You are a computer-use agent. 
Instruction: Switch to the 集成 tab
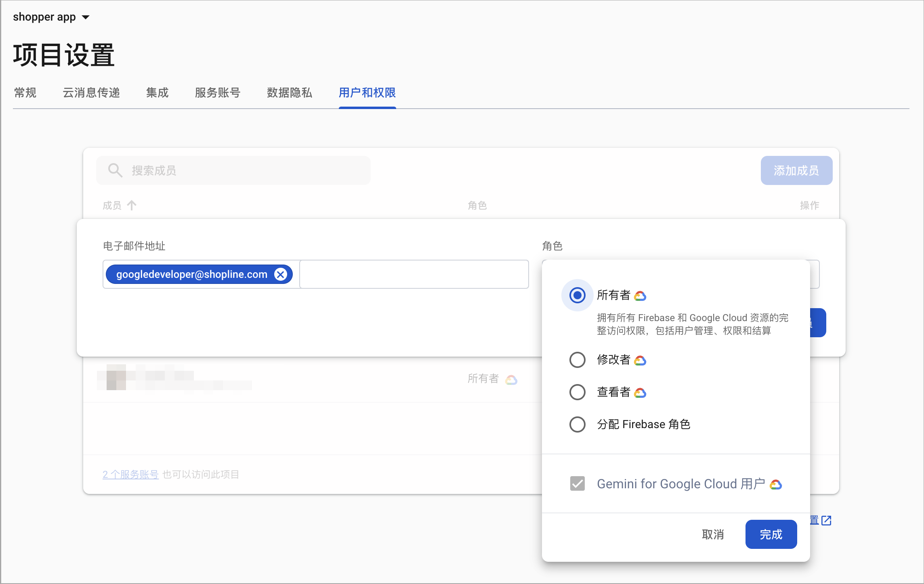157,93
